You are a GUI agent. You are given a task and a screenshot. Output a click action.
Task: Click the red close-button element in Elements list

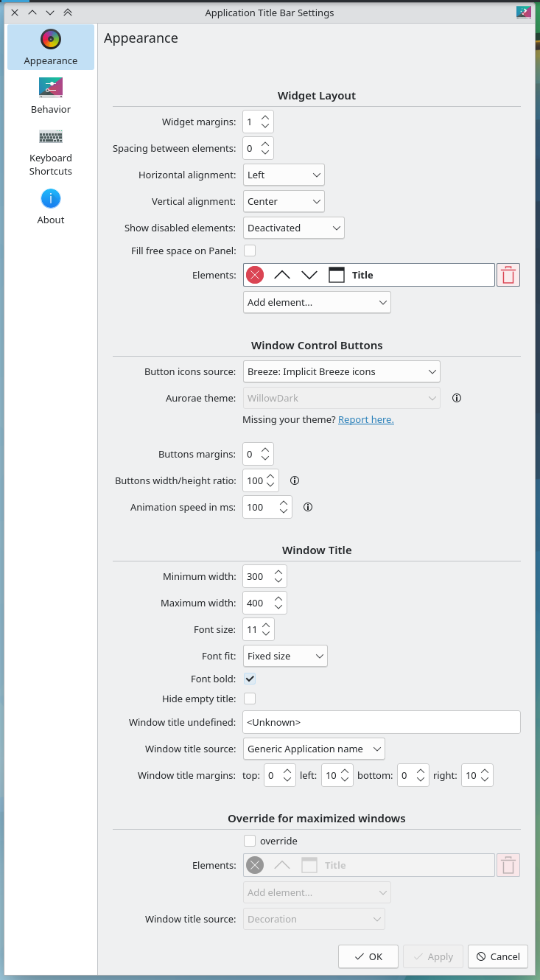(x=255, y=275)
